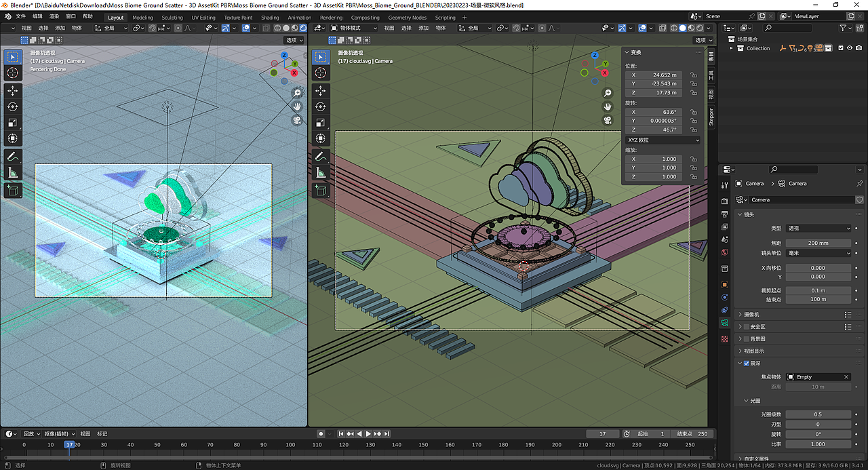This screenshot has width=868, height=470.
Task: Click the outliner filter funnel icon
Action: click(x=844, y=28)
